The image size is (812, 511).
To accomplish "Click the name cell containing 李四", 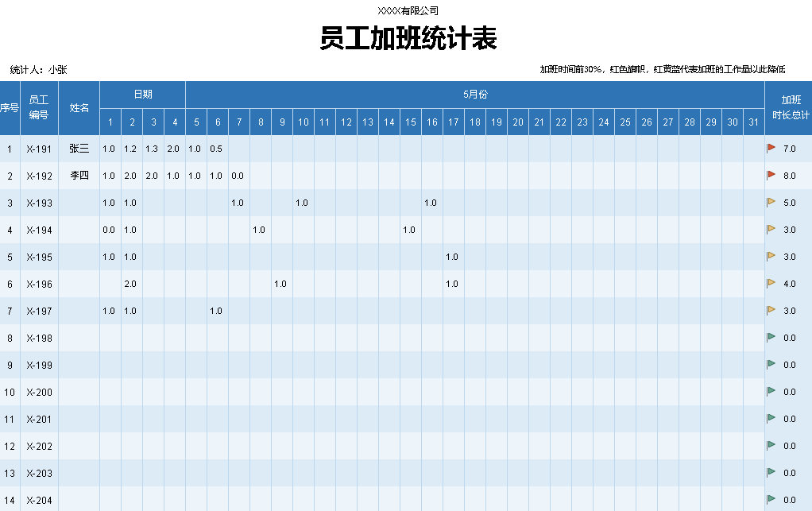I will coord(79,176).
